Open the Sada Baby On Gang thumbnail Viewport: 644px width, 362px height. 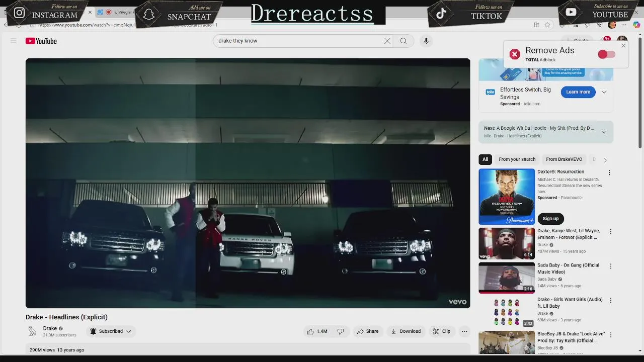pyautogui.click(x=507, y=278)
